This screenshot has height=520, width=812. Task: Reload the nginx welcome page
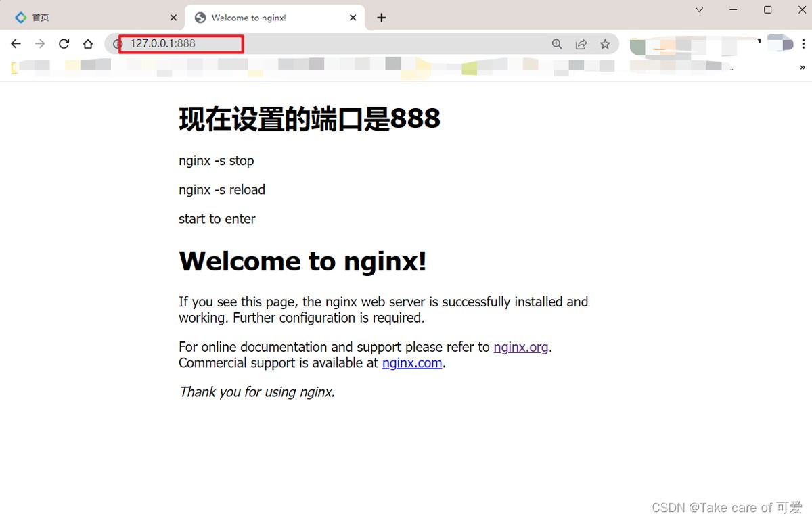pyautogui.click(x=64, y=44)
